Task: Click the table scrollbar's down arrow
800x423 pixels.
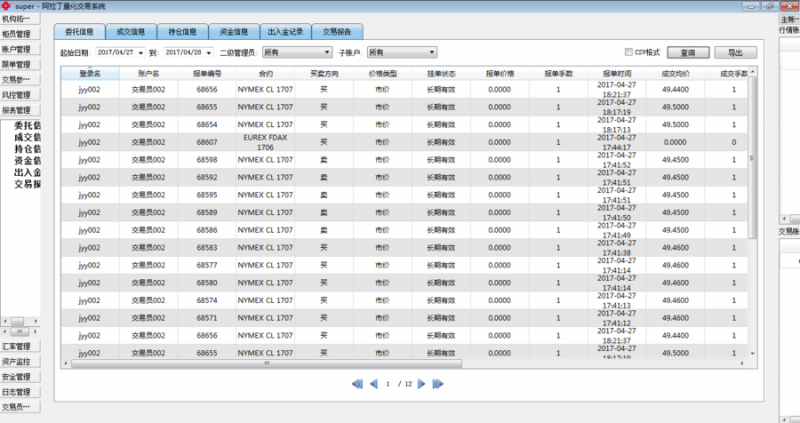Action: pos(752,353)
